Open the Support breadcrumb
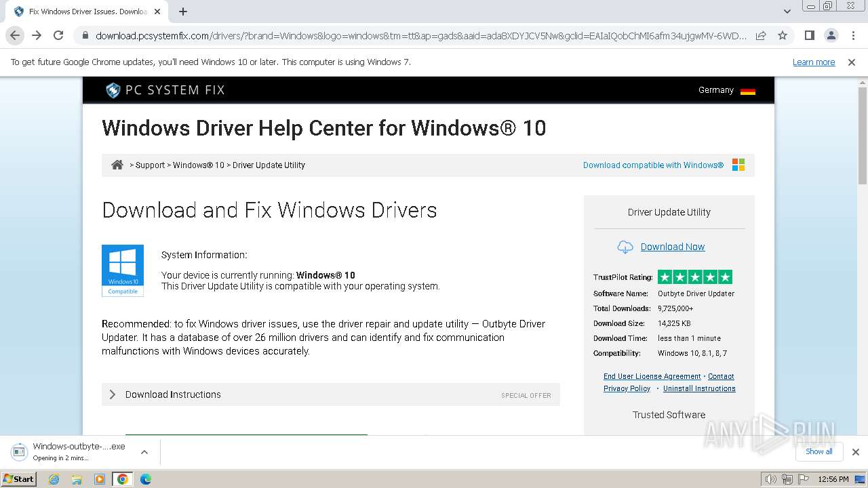Screen dimensions: 868x488 coord(150,165)
